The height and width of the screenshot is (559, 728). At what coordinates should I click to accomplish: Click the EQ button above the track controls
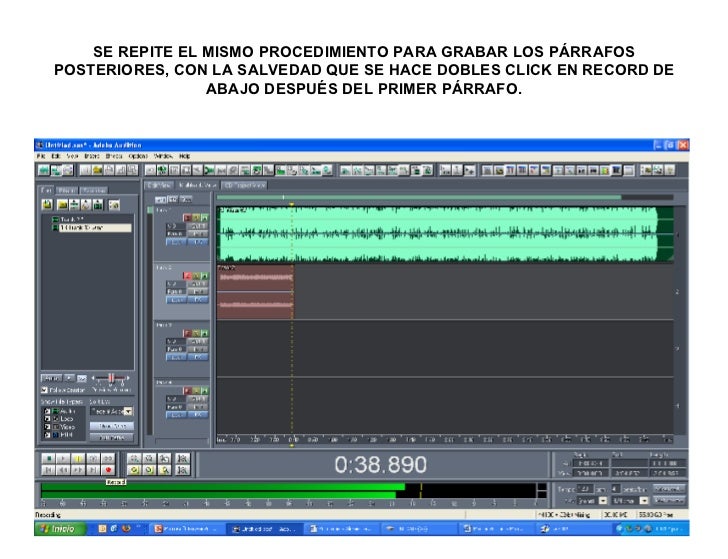172,200
